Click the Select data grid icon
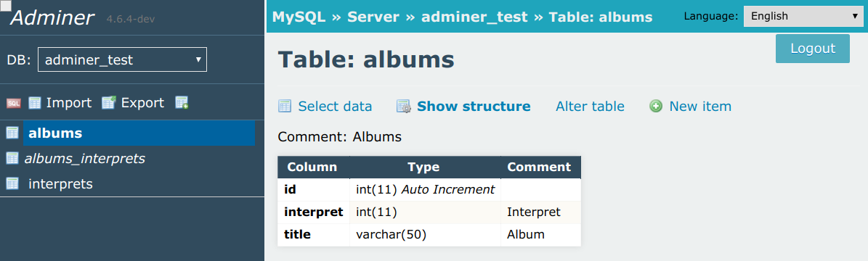The width and height of the screenshot is (868, 261). 285,106
